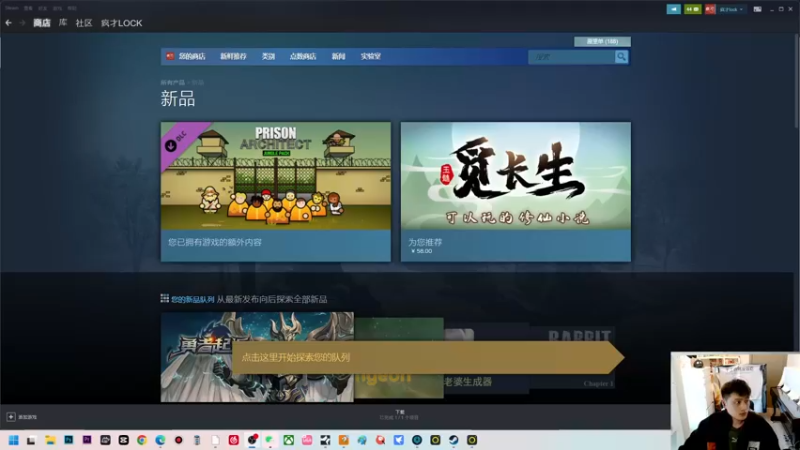
Task: Open the task view taskbar icon
Action: [32, 440]
